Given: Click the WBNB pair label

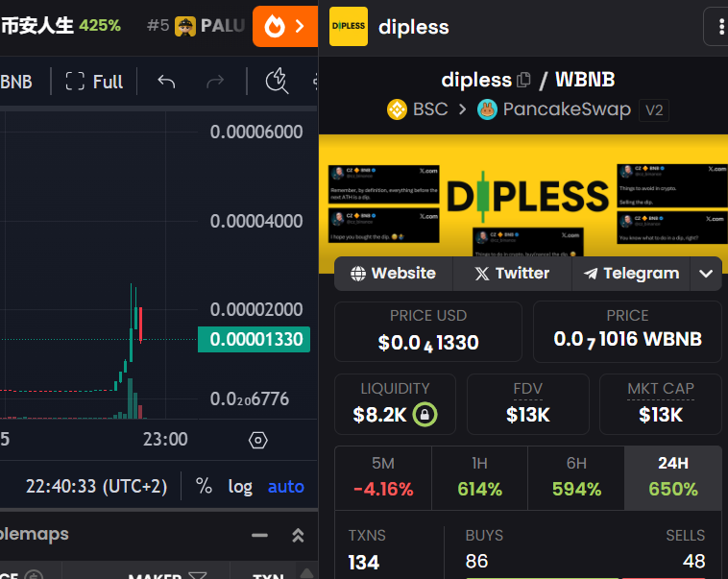Looking at the screenshot, I should [x=585, y=80].
